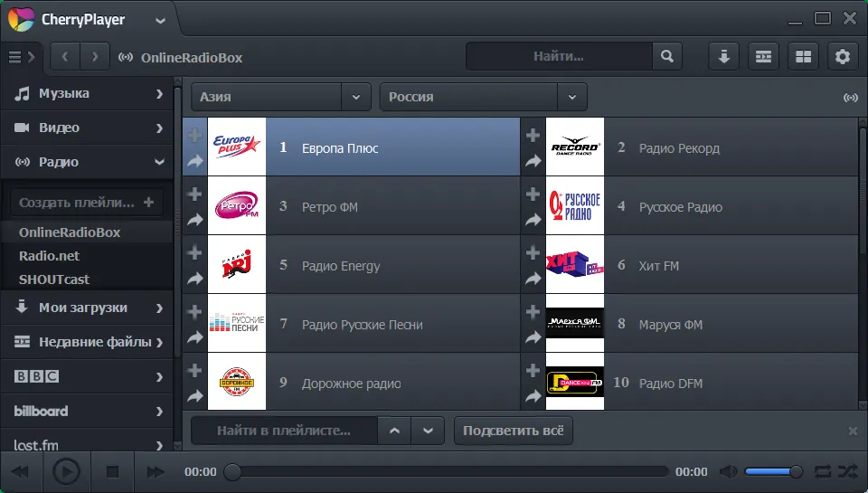868x493 pixels.
Task: Click the Ретро FM logo thumbnail
Action: 237,205
